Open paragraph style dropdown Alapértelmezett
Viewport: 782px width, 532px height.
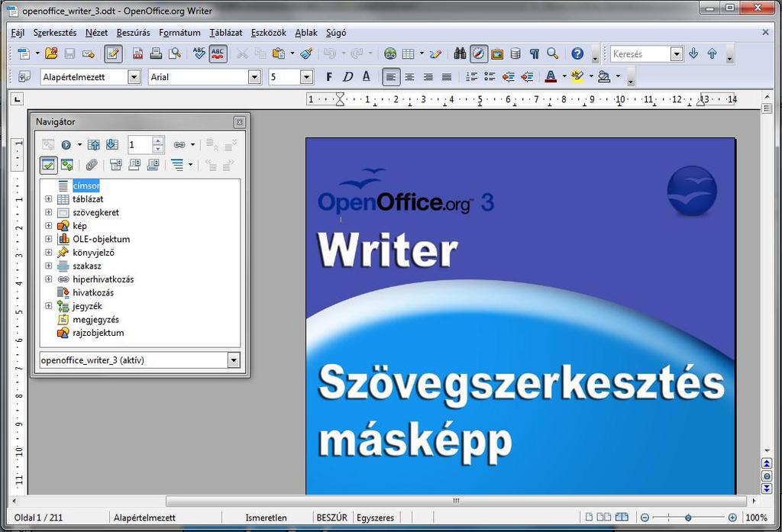(134, 77)
